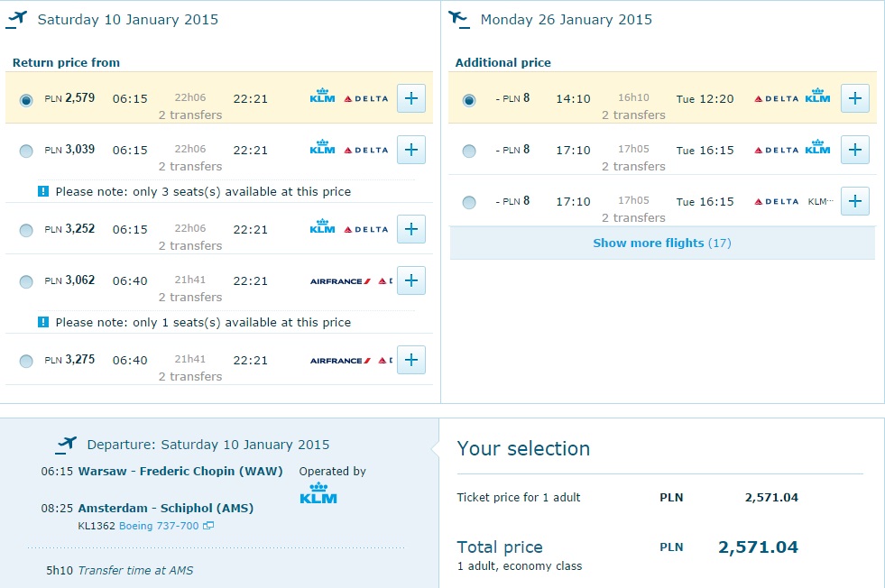Click the outbound departing plane icon at top
This screenshot has height=588, width=885.
17,19
